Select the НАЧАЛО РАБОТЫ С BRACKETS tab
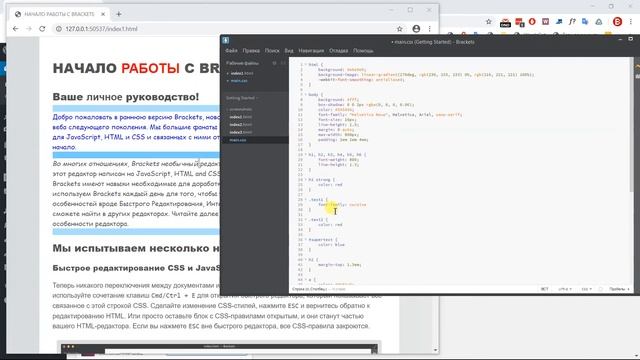Image resolution: width=640 pixels, height=360 pixels. pos(60,14)
